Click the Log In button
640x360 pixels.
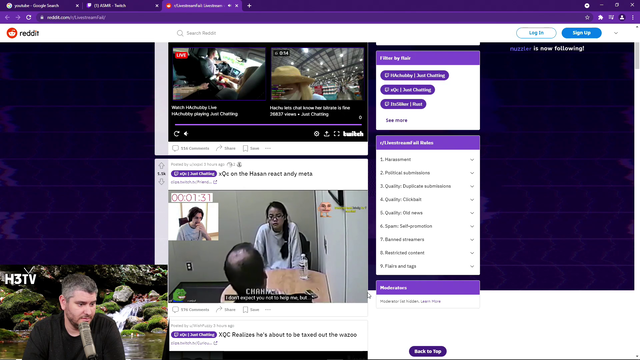536,33
